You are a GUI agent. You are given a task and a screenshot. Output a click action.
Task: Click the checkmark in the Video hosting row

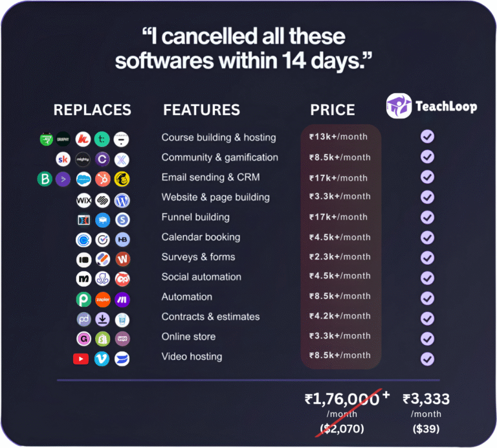(x=427, y=358)
